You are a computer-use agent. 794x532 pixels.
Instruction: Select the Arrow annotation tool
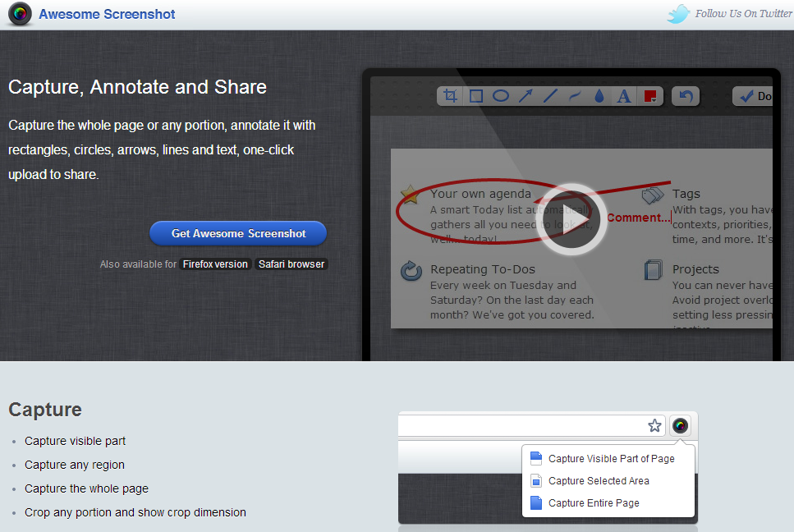click(x=526, y=96)
